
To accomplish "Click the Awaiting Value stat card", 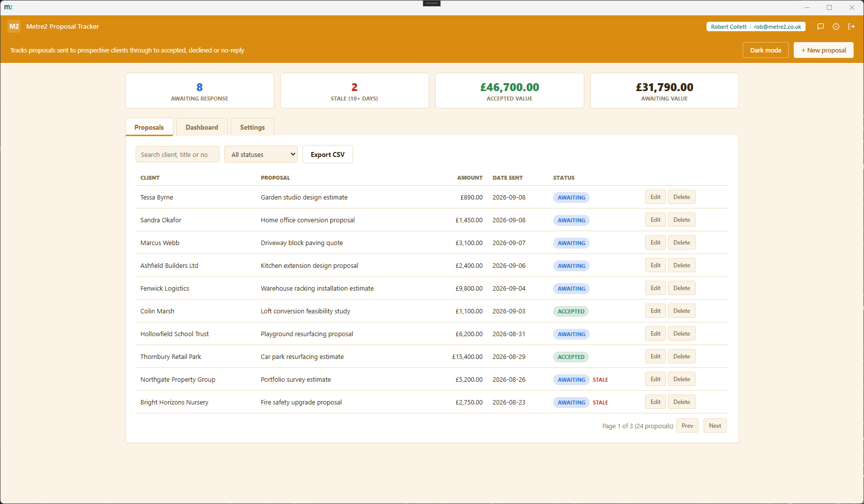I will pos(664,91).
